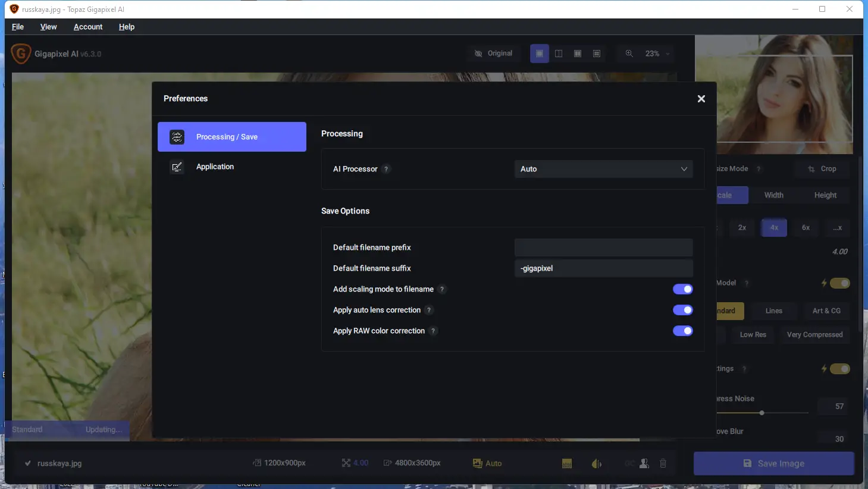
Task: Click the Save Image button
Action: [774, 463]
